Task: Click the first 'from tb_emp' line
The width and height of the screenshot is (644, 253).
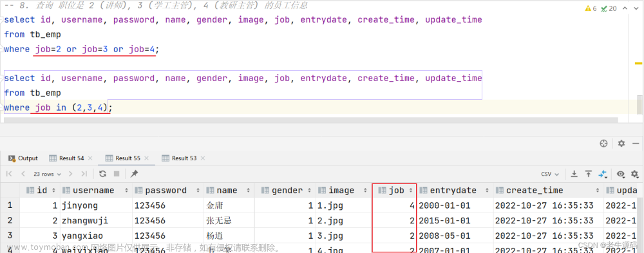Action: (32, 35)
